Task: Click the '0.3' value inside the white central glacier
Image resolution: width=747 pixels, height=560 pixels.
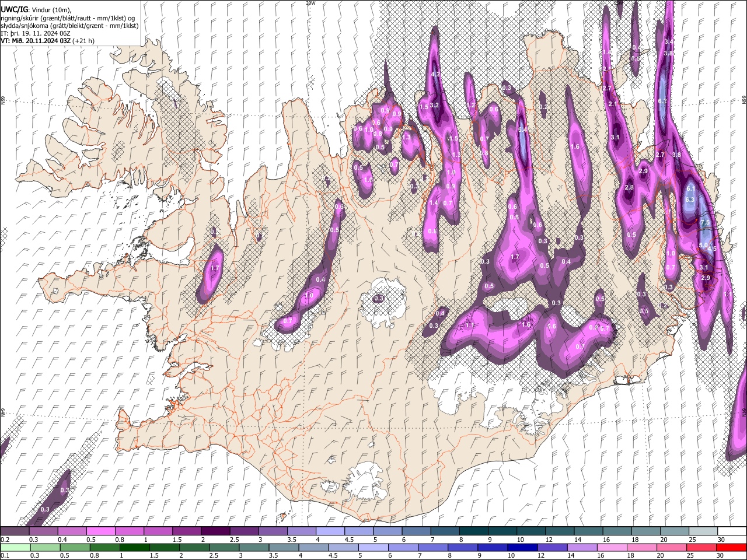Action: pos(379,298)
